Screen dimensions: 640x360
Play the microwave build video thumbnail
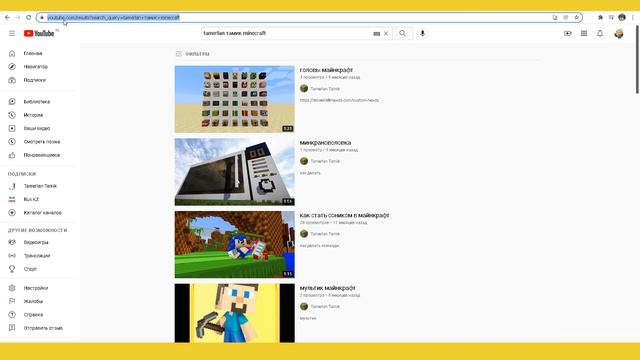(235, 172)
